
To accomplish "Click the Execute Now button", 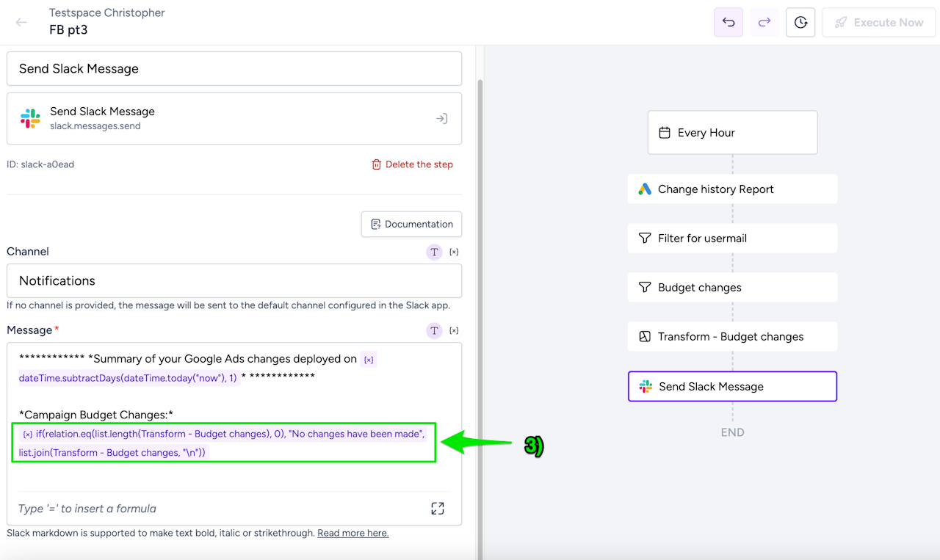I will [x=878, y=23].
